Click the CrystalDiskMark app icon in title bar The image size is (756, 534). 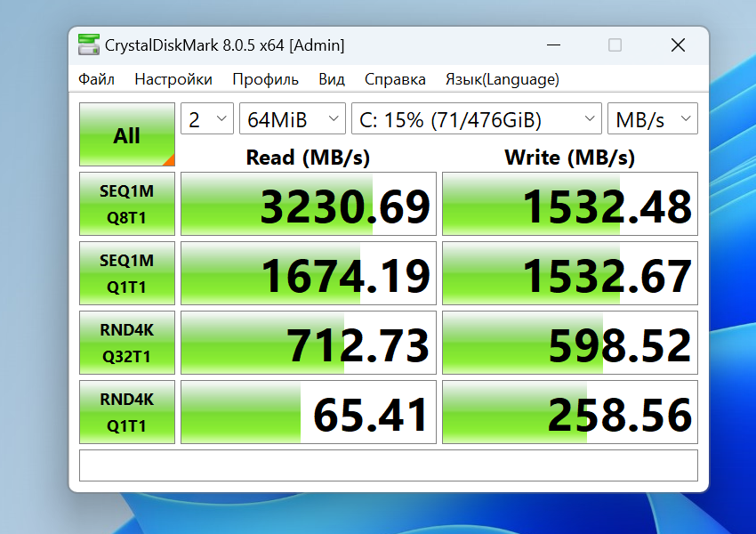[89, 44]
